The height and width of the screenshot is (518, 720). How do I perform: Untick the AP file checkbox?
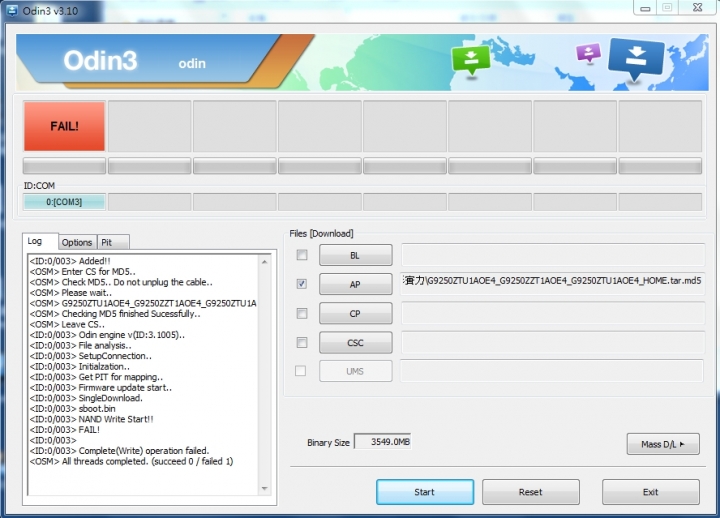coord(302,284)
